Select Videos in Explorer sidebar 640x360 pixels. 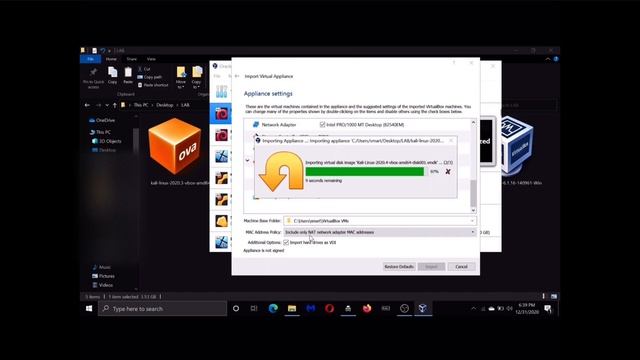coord(102,285)
